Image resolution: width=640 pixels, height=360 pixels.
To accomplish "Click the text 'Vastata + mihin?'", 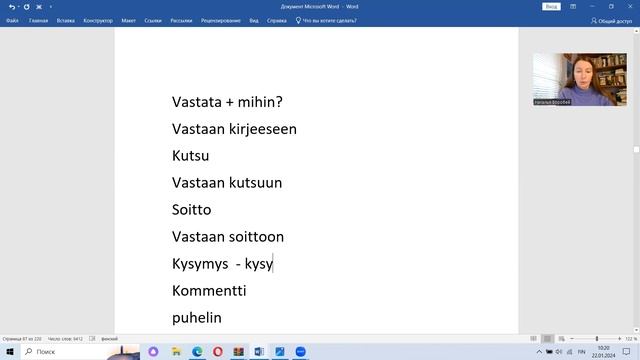I will click(227, 102).
